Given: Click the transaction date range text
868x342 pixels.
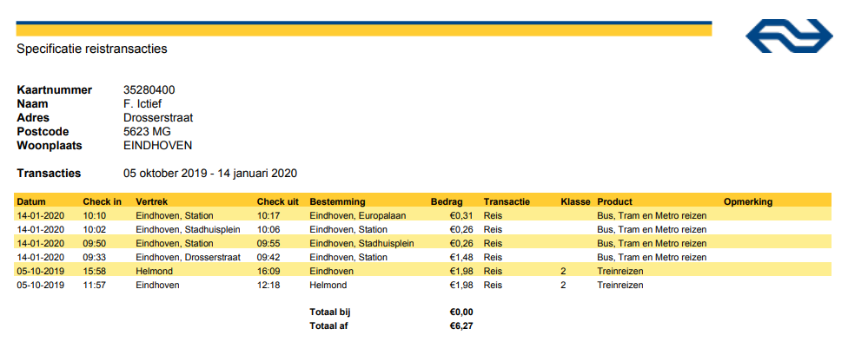Looking at the screenshot, I should 210,174.
